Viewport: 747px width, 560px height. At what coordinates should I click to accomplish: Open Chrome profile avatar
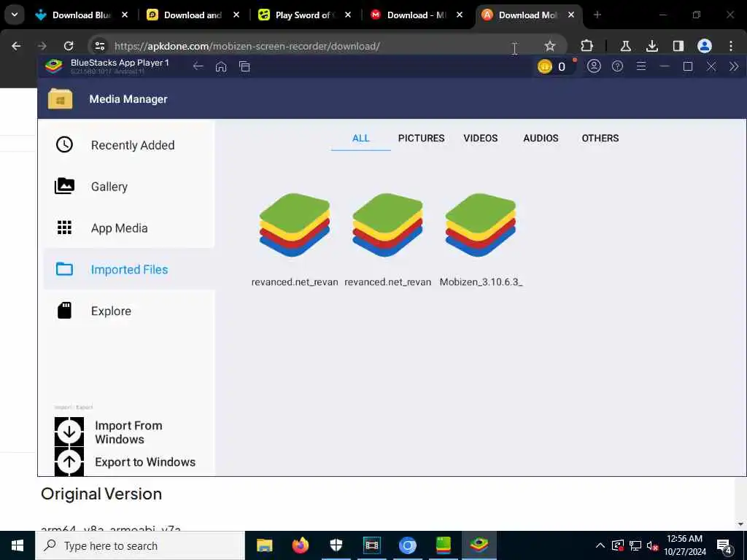tap(705, 46)
